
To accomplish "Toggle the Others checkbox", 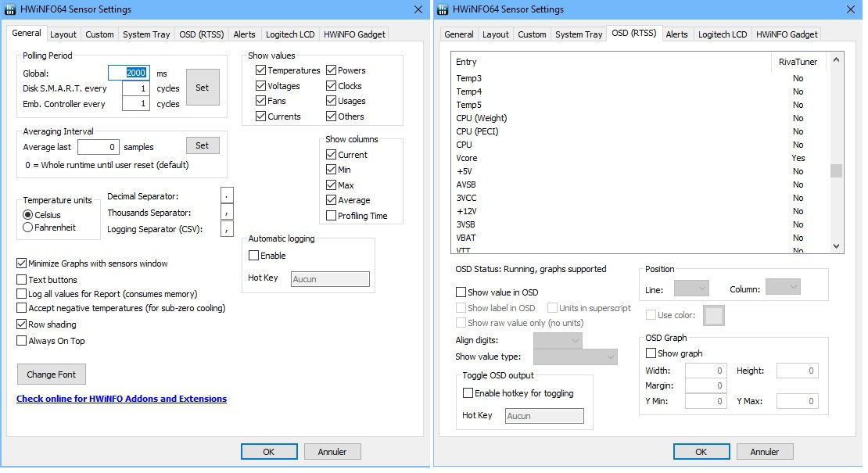I will click(331, 116).
